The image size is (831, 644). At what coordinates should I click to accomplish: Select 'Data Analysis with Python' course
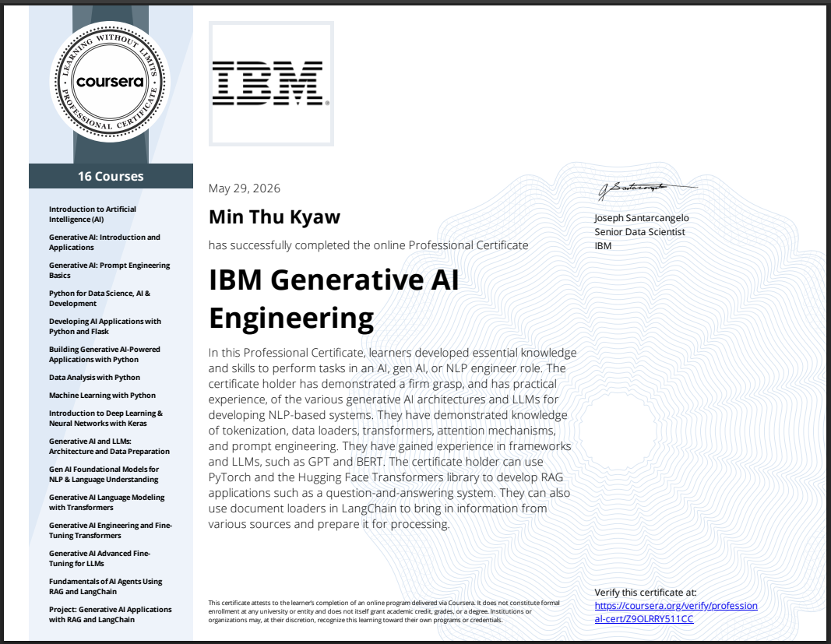point(94,378)
